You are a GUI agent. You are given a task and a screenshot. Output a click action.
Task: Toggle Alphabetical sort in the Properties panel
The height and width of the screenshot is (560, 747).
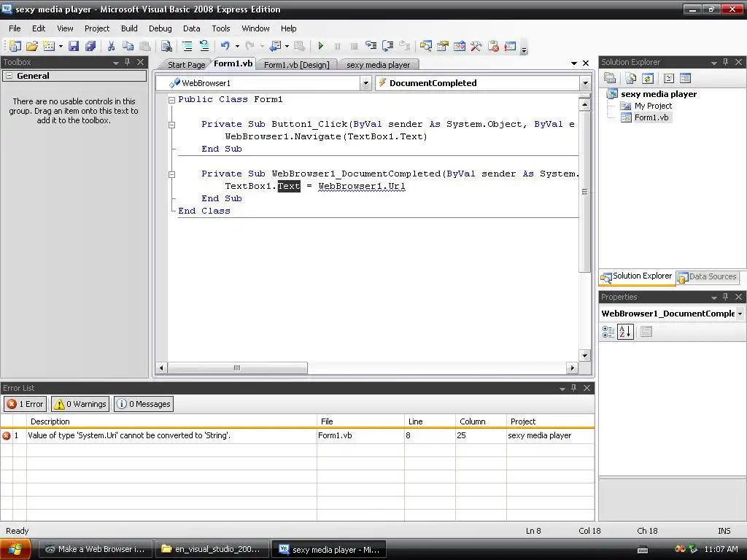pyautogui.click(x=625, y=332)
